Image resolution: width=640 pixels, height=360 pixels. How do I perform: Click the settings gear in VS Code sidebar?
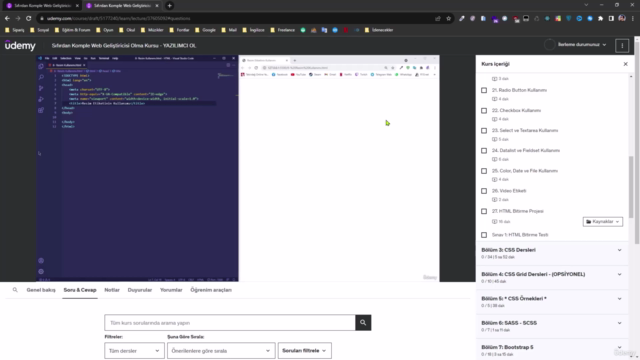pos(41,271)
